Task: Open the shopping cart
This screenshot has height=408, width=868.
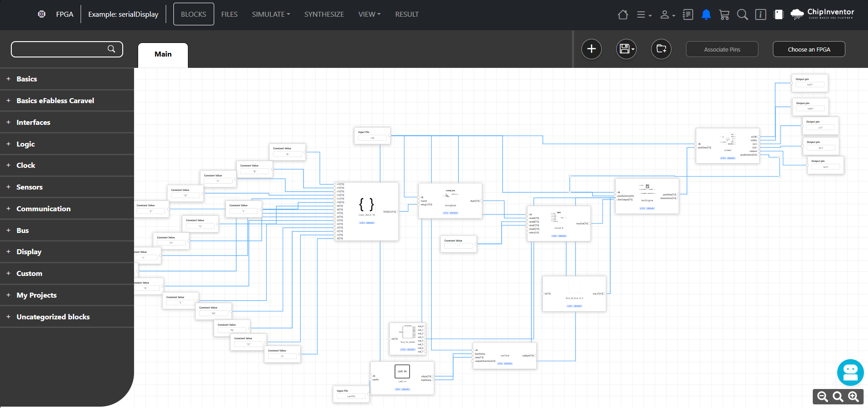Action: pos(724,14)
